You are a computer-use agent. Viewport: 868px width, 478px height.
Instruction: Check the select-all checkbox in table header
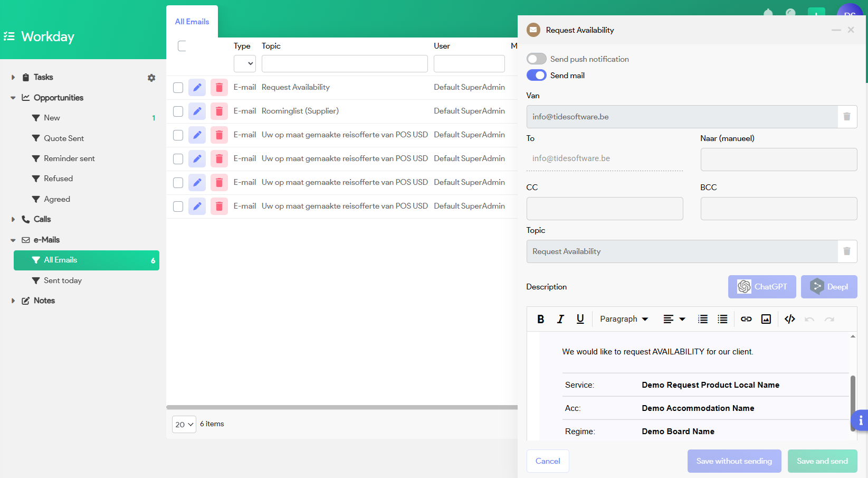pos(182,46)
